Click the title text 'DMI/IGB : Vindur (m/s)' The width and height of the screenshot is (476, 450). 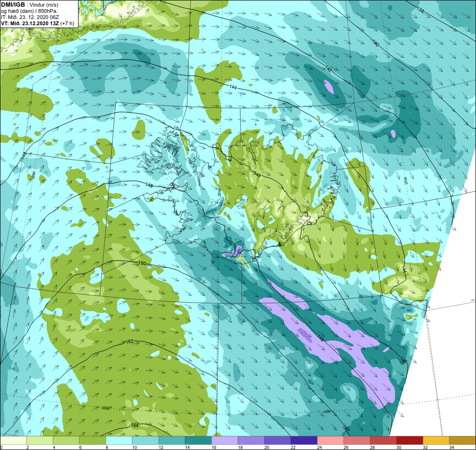pos(30,5)
